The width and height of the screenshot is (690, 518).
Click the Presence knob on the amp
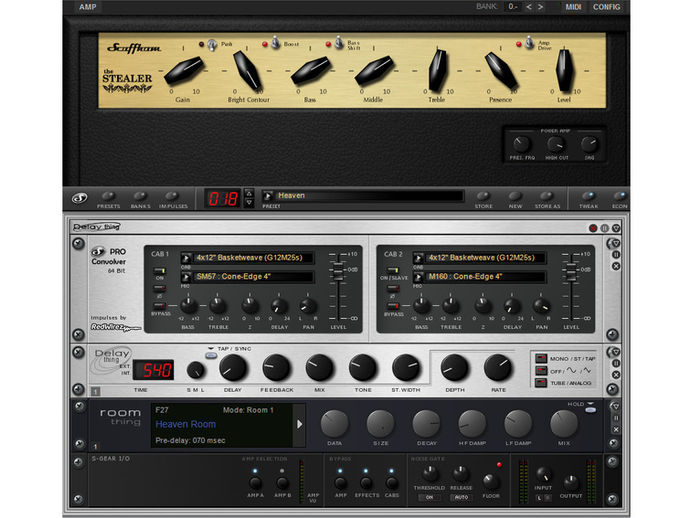(x=501, y=70)
